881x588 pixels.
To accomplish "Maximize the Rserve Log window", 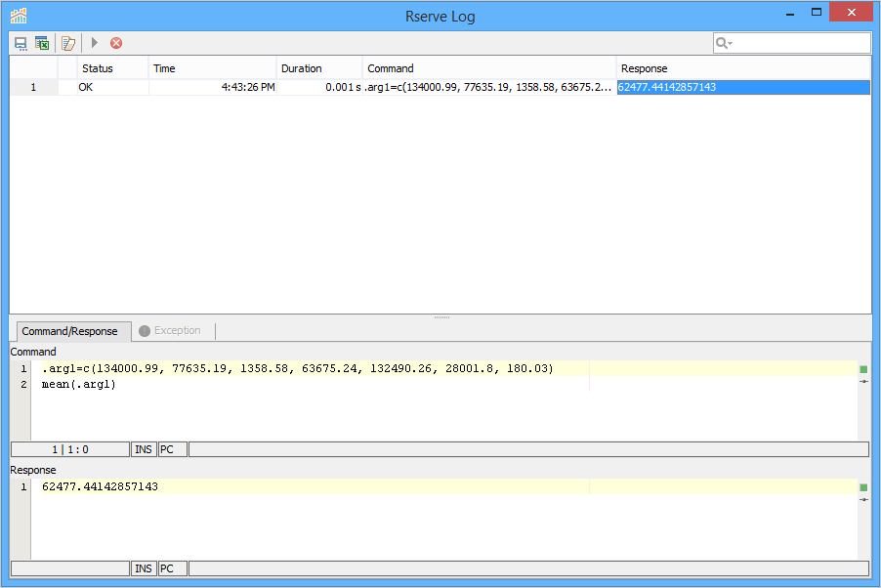I will tap(817, 12).
